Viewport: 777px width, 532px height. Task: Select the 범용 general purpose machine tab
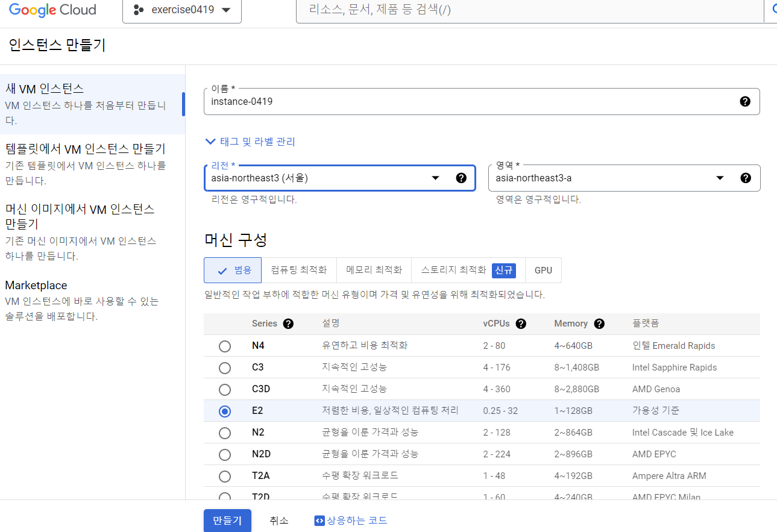[233, 270]
